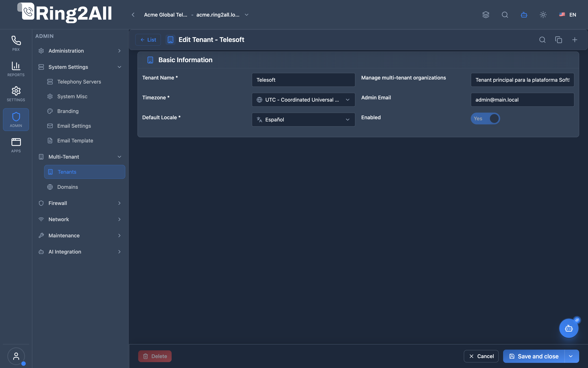Collapse the Multi-Tenant menu

click(80, 157)
